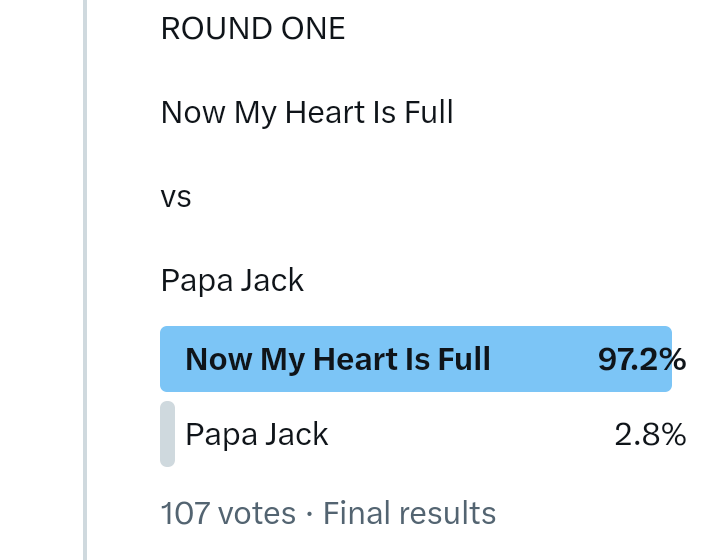The height and width of the screenshot is (560, 720).
Task: Click the "vs" text in the tweet
Action: [176, 196]
